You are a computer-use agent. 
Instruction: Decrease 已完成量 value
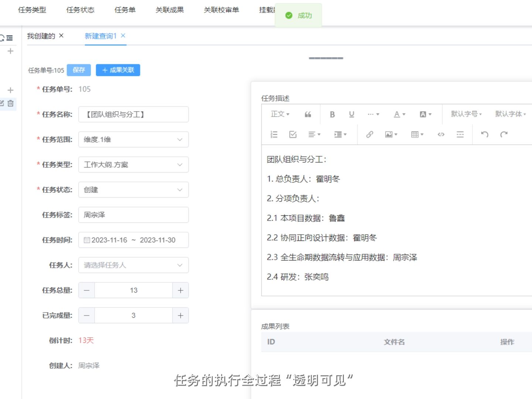(86, 316)
